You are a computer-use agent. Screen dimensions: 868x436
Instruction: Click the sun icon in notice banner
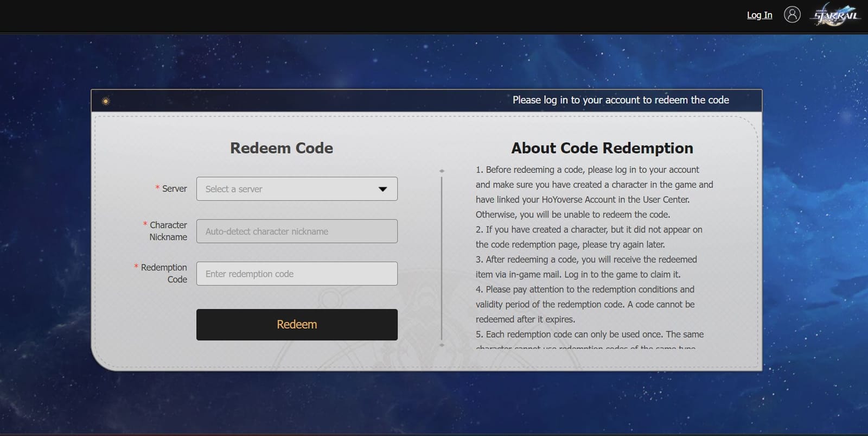[106, 101]
